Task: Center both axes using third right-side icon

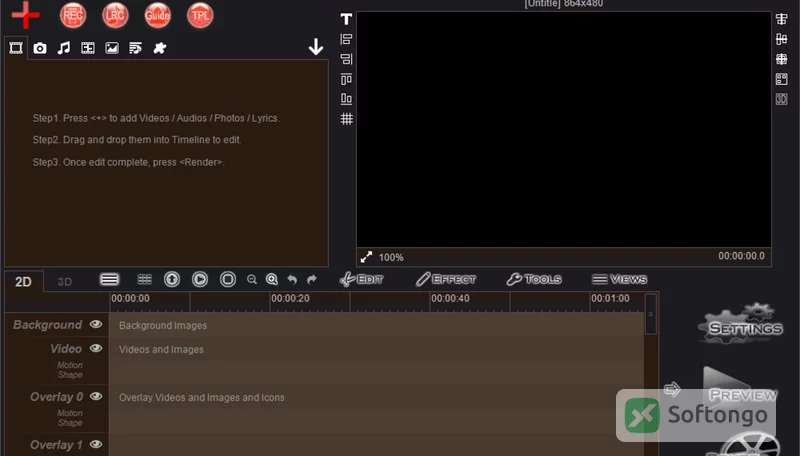Action: [x=782, y=59]
